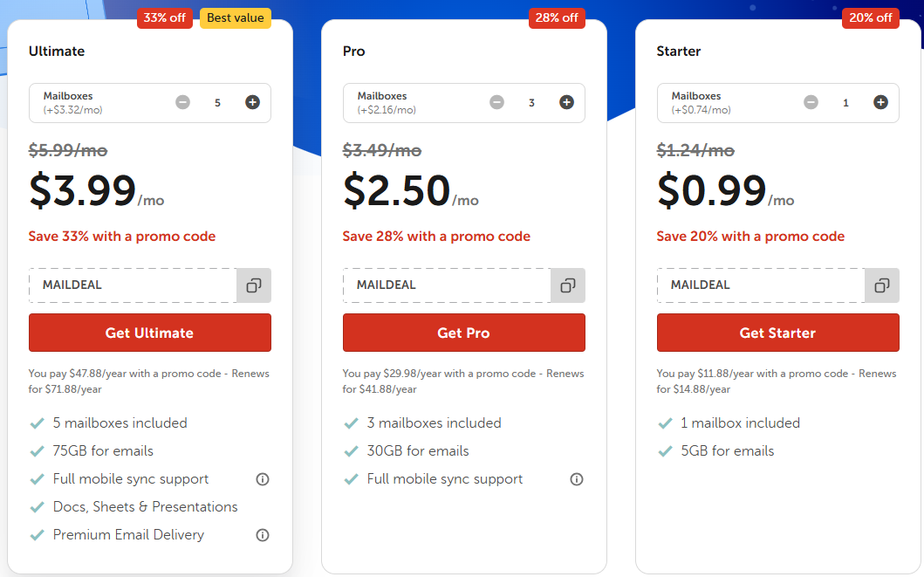Open info tooltip for Pro's mobile sync support
The width and height of the screenshot is (924, 577).
tap(577, 478)
